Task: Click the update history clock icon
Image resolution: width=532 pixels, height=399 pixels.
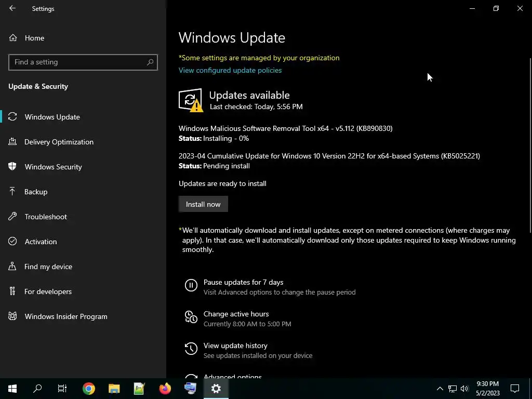Action: click(x=191, y=349)
